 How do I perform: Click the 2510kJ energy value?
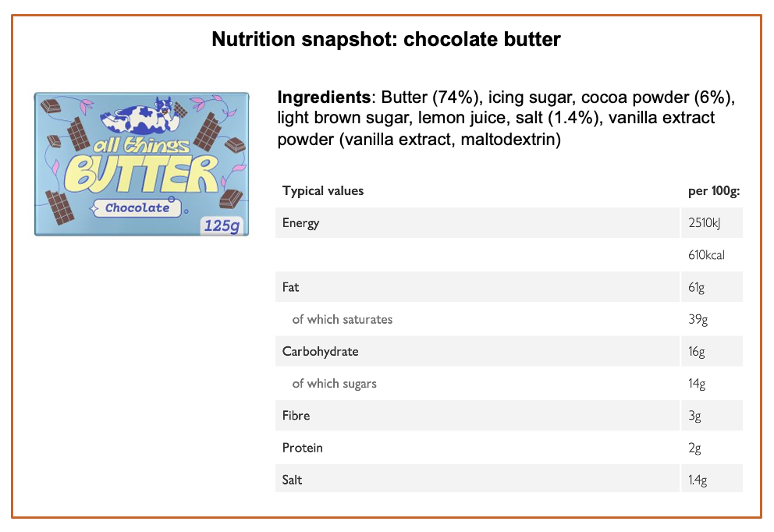coord(705,223)
